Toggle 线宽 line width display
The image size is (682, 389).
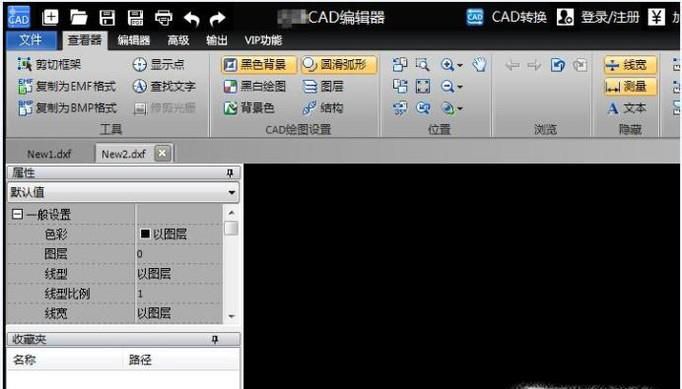point(630,65)
